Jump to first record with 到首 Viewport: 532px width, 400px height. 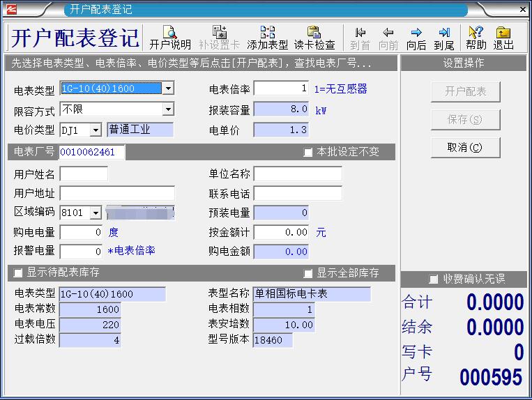point(360,38)
